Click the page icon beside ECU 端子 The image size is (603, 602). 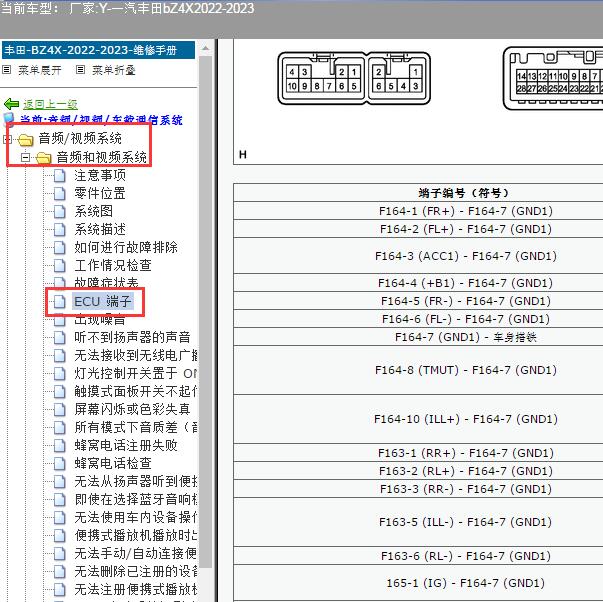pyautogui.click(x=60, y=302)
